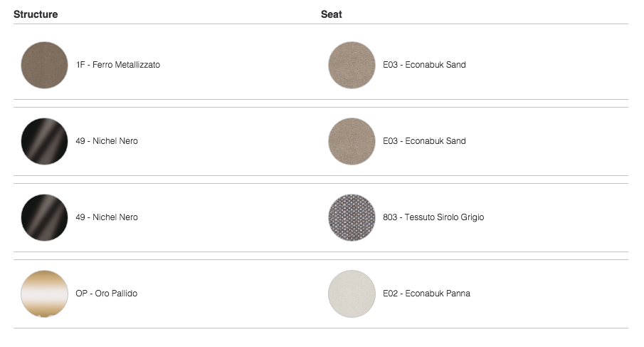Choose Nichel Nero swatch paired with Tessuto Sirolo Grigio
This screenshot has width=644, height=347.
point(44,217)
